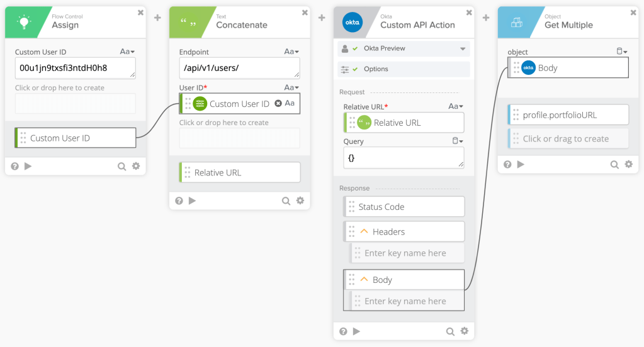Click the Custom User ID value field
The height and width of the screenshot is (347, 644).
point(75,68)
